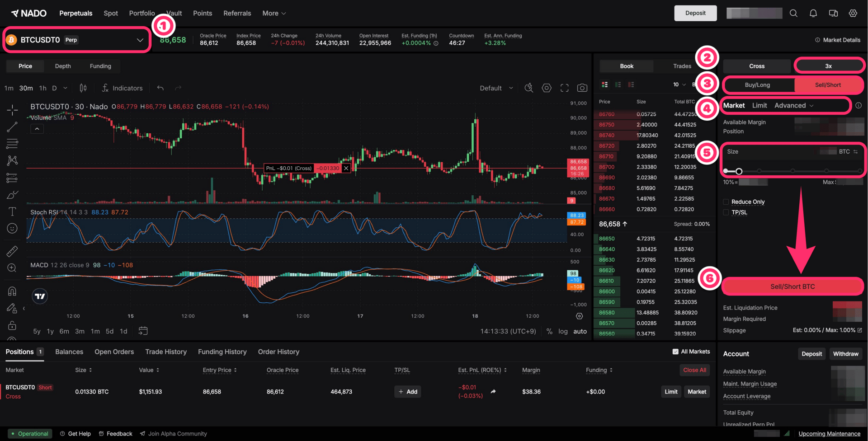868x441 pixels.
Task: Undo the last chart action
Action: 160,88
